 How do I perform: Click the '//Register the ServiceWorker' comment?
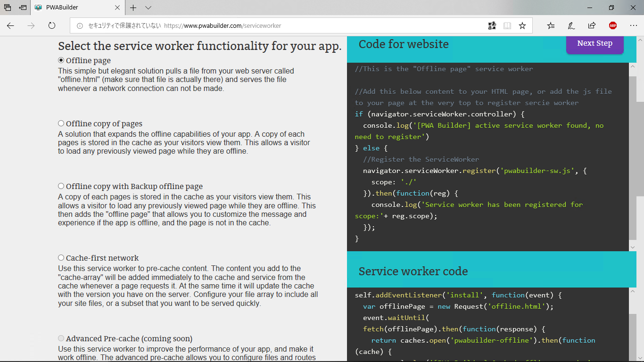tap(421, 159)
